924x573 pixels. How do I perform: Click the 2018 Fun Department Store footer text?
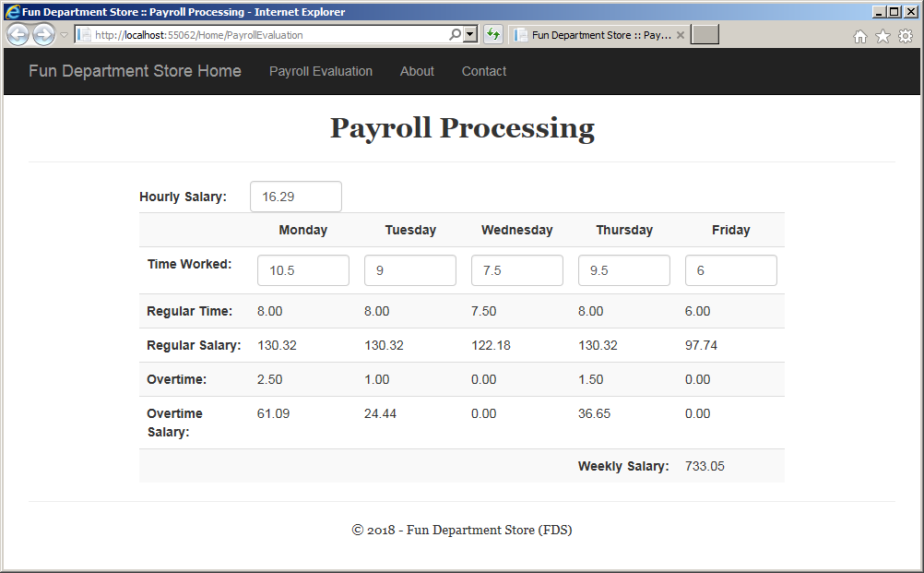[x=462, y=530]
